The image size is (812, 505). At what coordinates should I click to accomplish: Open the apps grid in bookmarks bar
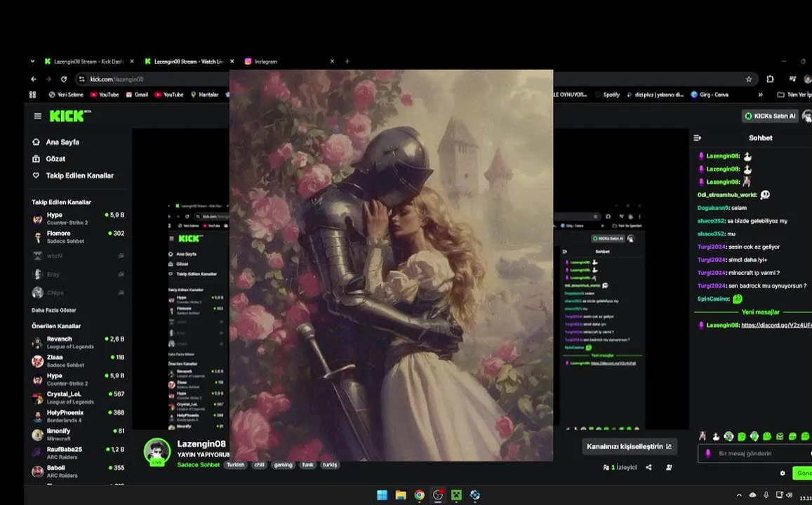(32, 95)
